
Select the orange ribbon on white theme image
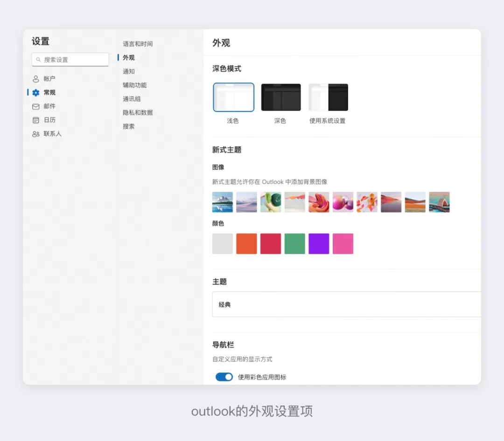pyautogui.click(x=295, y=202)
